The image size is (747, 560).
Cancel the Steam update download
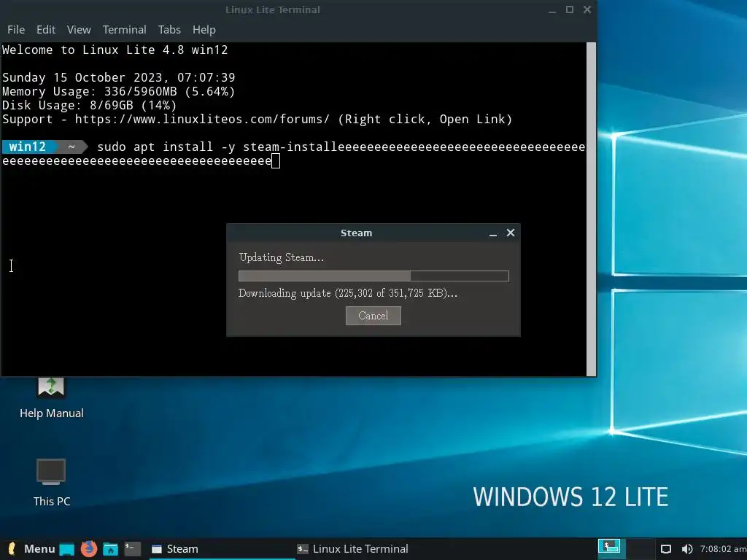[x=373, y=316]
